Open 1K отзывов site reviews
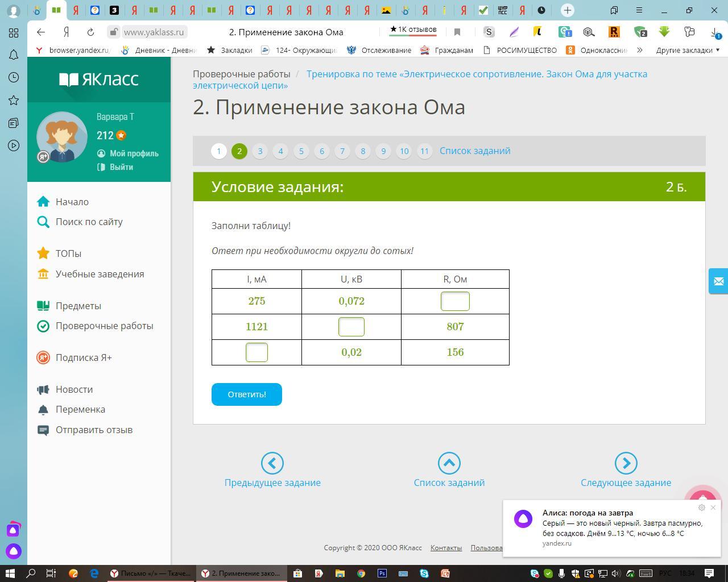This screenshot has height=582, width=728. (x=413, y=30)
